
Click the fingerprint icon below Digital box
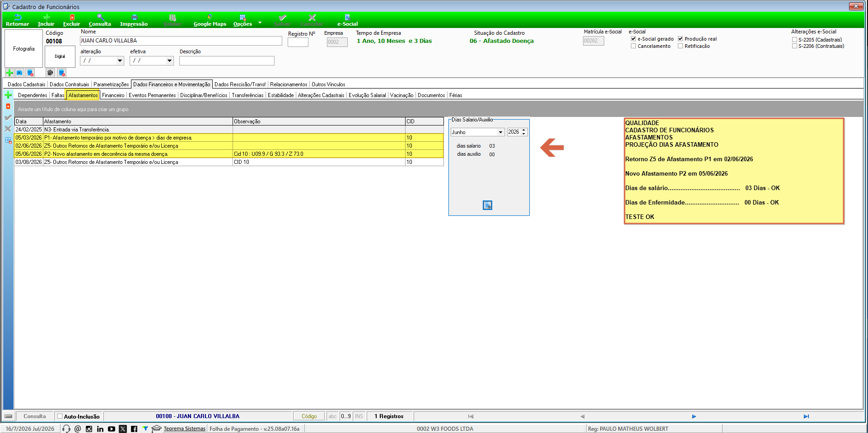[50, 73]
